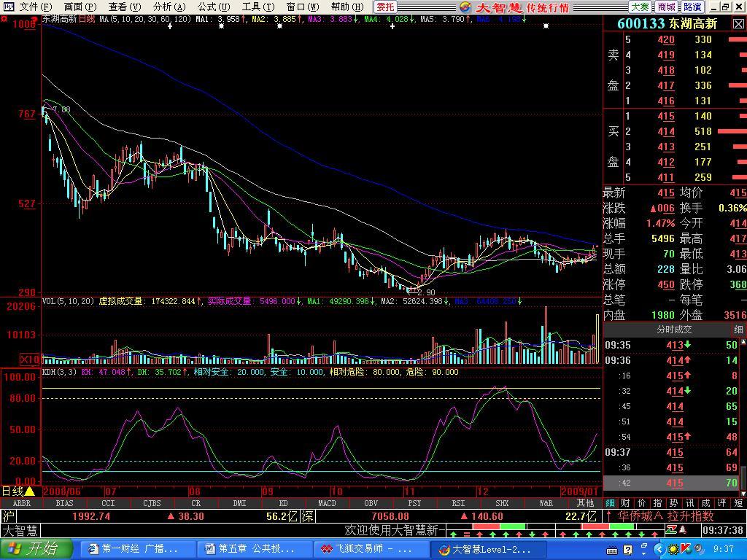Switch to the W&R indicator tab
Viewport: 747px width, 560px height.
(x=546, y=503)
